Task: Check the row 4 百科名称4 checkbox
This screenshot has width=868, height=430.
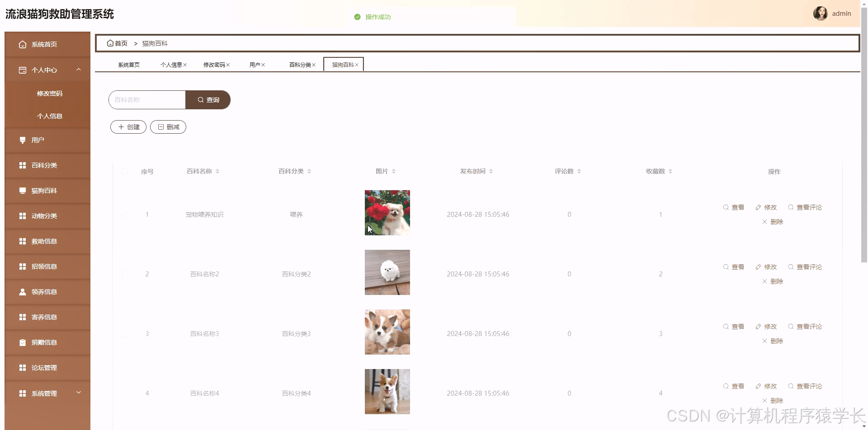Action: (125, 393)
